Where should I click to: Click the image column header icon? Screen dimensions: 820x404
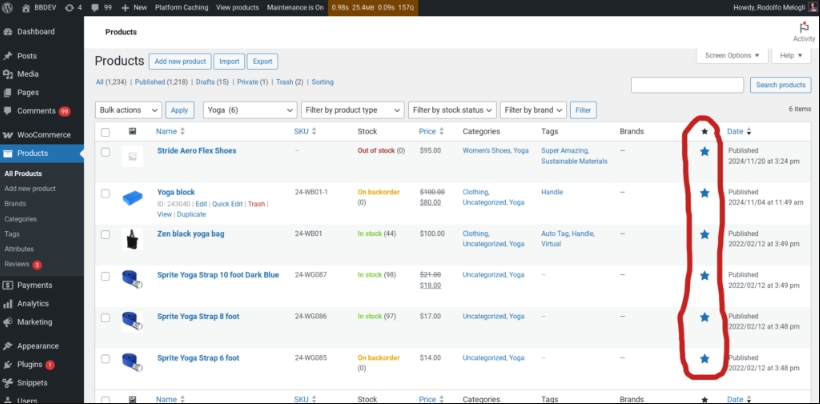[132, 132]
